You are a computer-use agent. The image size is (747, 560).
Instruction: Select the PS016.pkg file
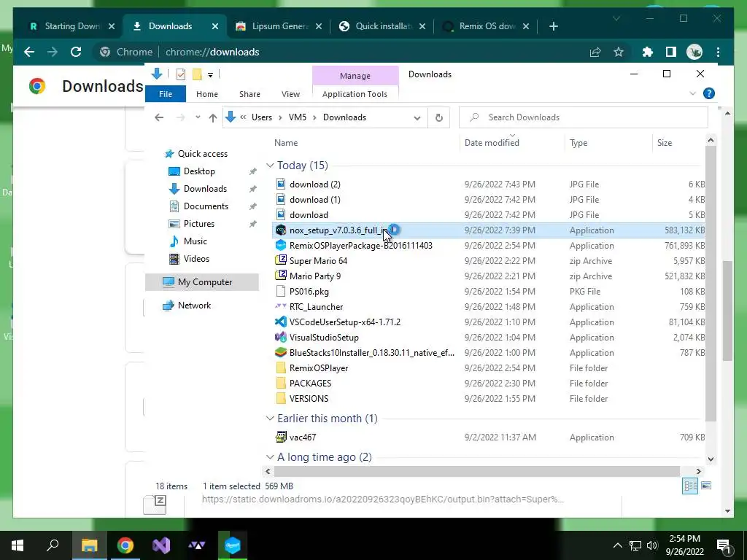tap(309, 292)
